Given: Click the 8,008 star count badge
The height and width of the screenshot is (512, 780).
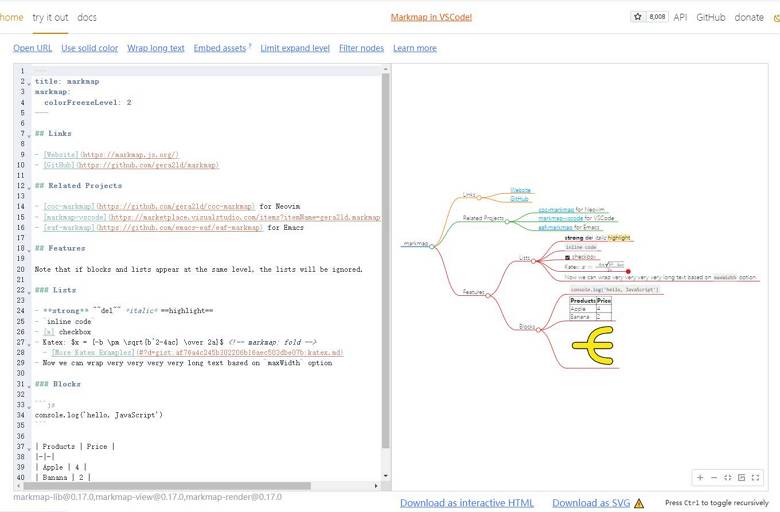Looking at the screenshot, I should pos(657,17).
